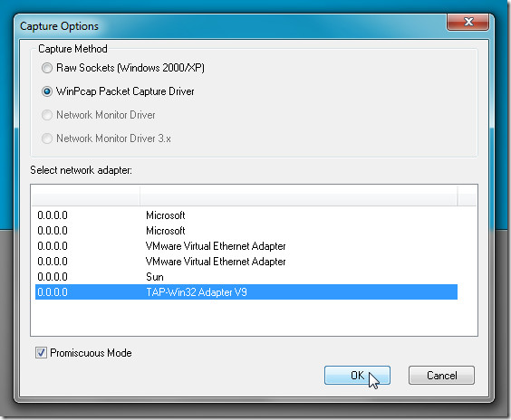Choose the second VMware Virtual Ethernet Adapter
511x420 pixels.
click(246, 262)
